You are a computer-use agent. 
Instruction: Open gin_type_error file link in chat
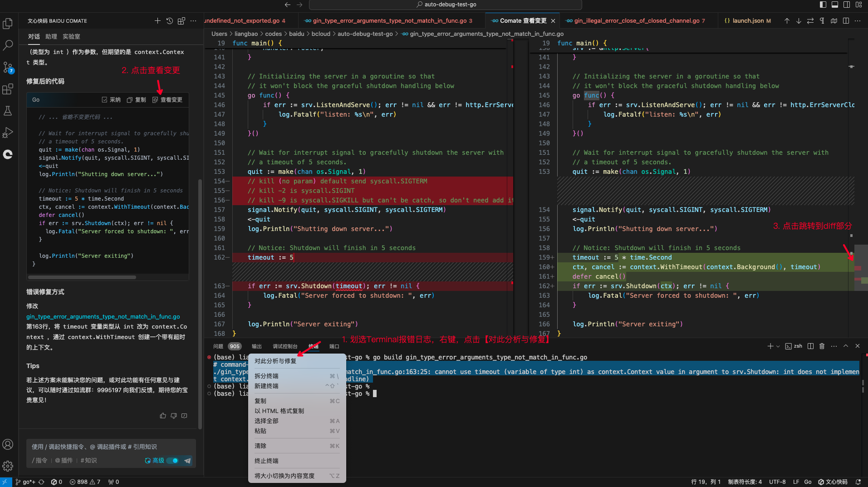pos(103,317)
